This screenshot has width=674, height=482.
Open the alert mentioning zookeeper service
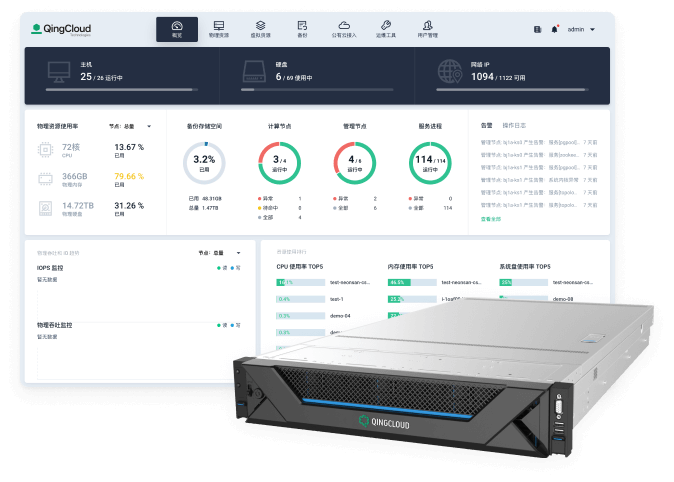click(539, 155)
